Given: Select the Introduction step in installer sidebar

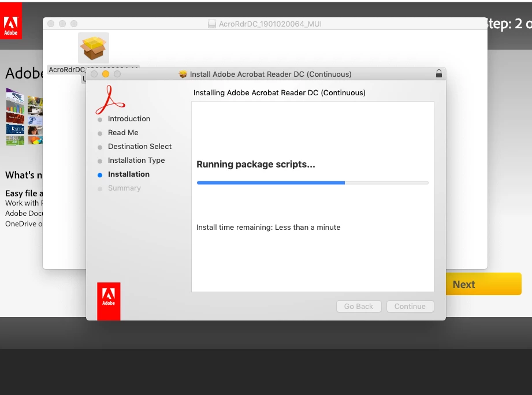Looking at the screenshot, I should (x=129, y=118).
